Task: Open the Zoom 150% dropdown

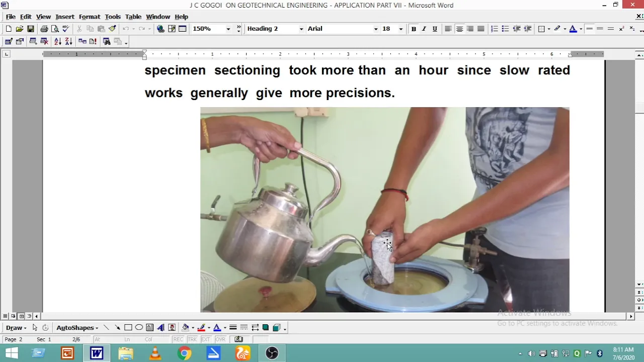Action: pyautogui.click(x=228, y=29)
